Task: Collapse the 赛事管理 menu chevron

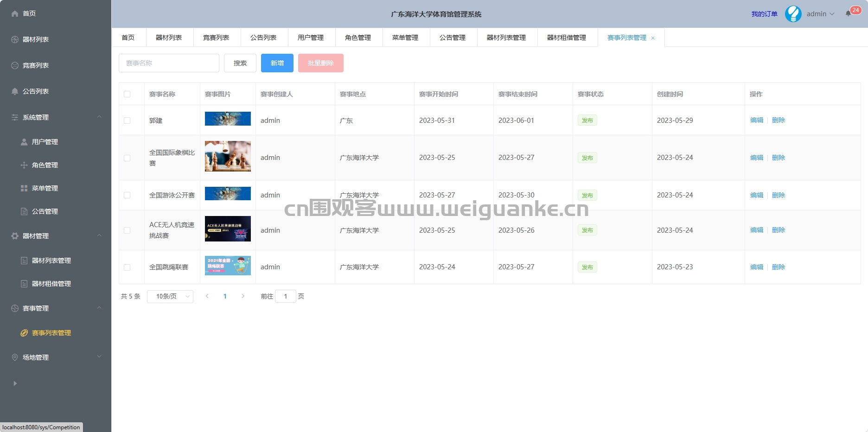Action: click(x=99, y=308)
